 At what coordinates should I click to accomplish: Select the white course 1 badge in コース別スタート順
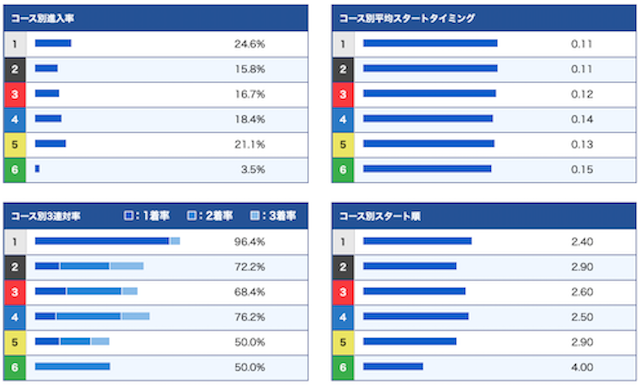click(x=343, y=242)
